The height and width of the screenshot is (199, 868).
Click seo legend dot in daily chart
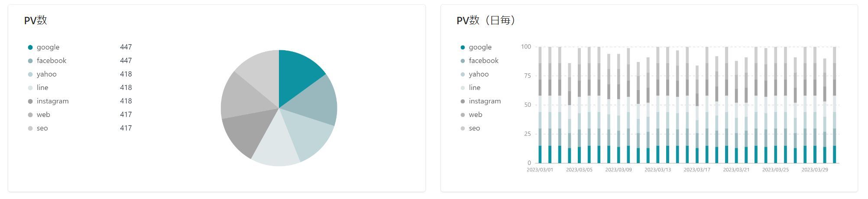463,128
